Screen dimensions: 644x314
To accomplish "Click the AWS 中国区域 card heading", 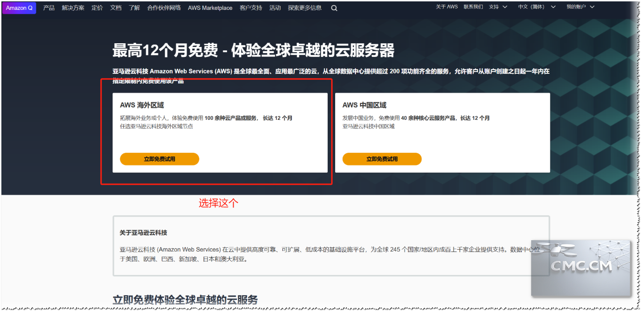I will [x=364, y=105].
